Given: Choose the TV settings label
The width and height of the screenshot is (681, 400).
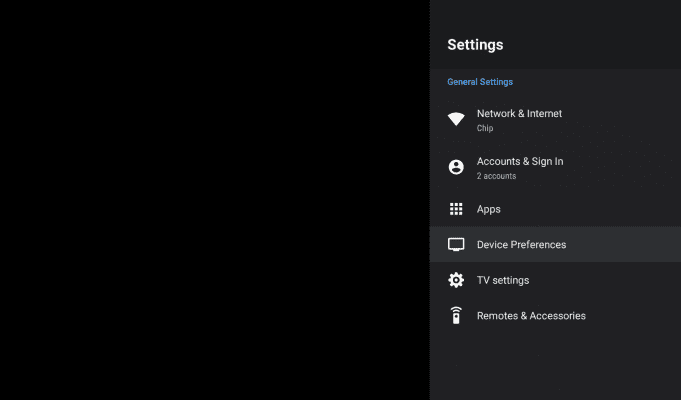Looking at the screenshot, I should (x=503, y=280).
